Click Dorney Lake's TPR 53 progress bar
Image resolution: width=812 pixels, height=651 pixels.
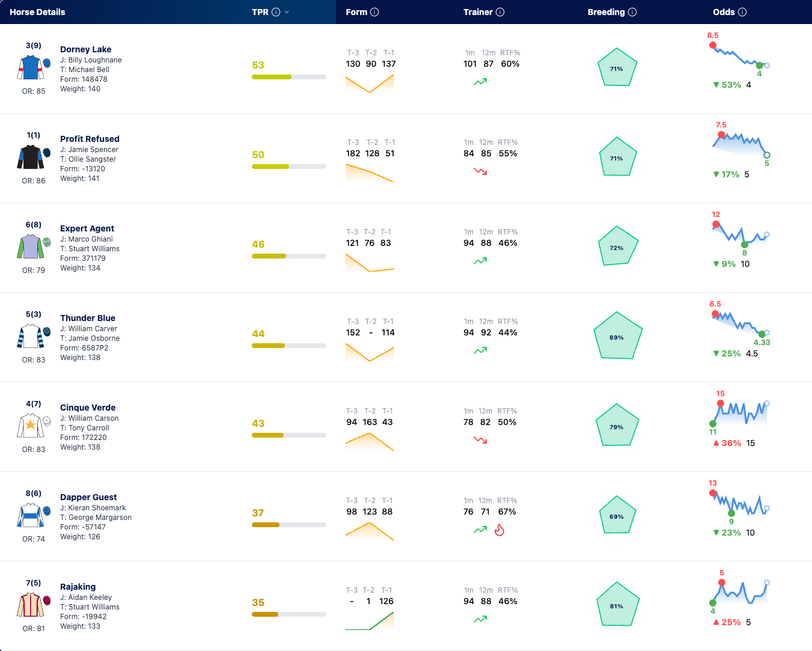[x=289, y=77]
